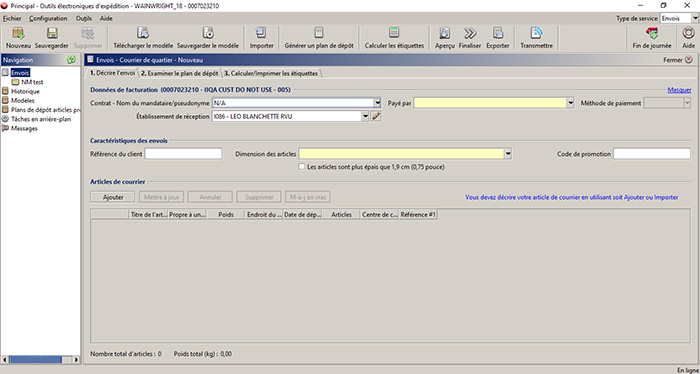Switch to Examiner le plan de dépôt tab
This screenshot has width=700, height=374.
coord(179,73)
